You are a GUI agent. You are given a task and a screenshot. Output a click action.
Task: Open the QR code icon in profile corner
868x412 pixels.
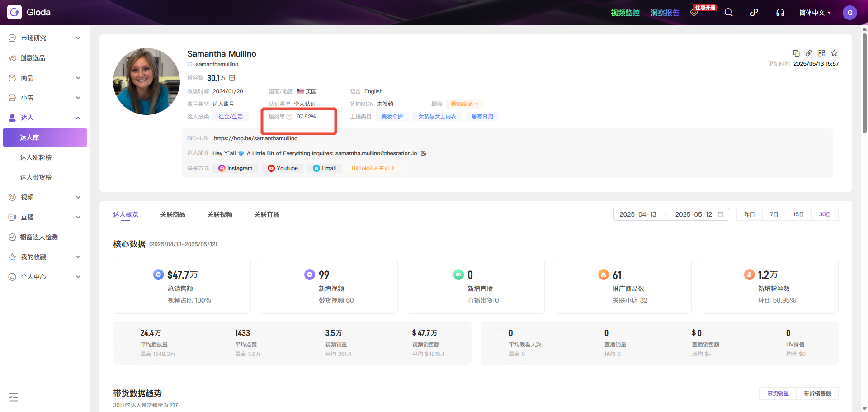[x=822, y=53]
